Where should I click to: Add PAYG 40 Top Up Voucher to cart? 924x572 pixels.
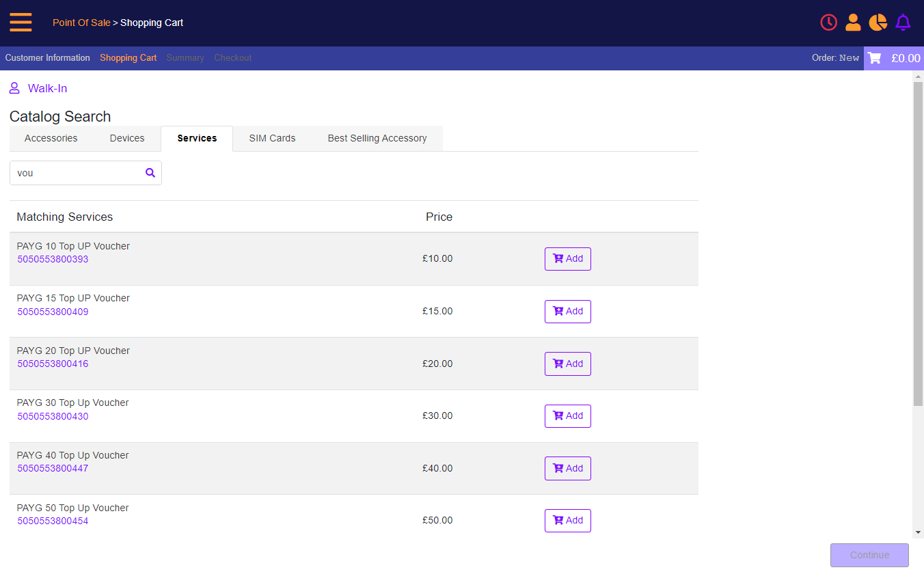click(x=568, y=468)
